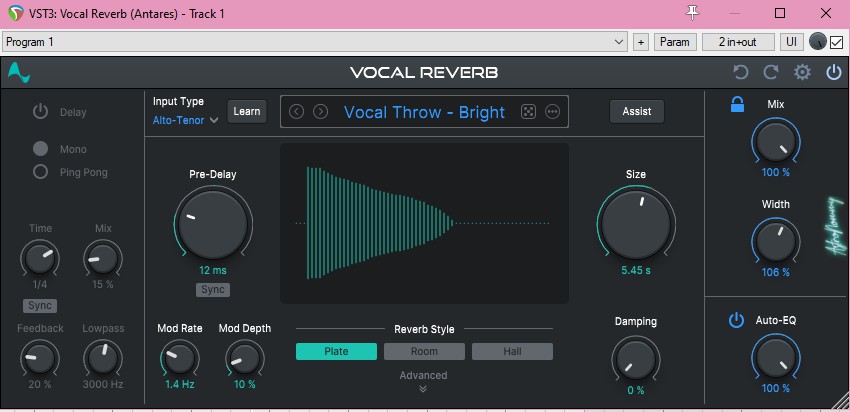Click the random preset dice icon
Screen dimensions: 850x412
click(527, 112)
